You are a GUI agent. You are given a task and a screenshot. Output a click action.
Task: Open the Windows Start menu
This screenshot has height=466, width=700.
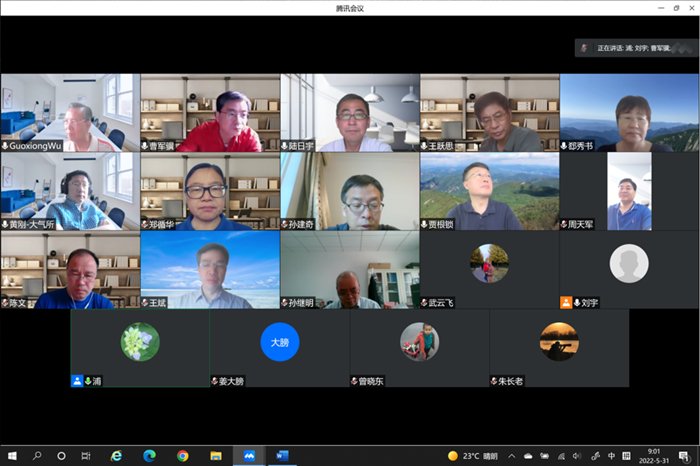pyautogui.click(x=11, y=456)
